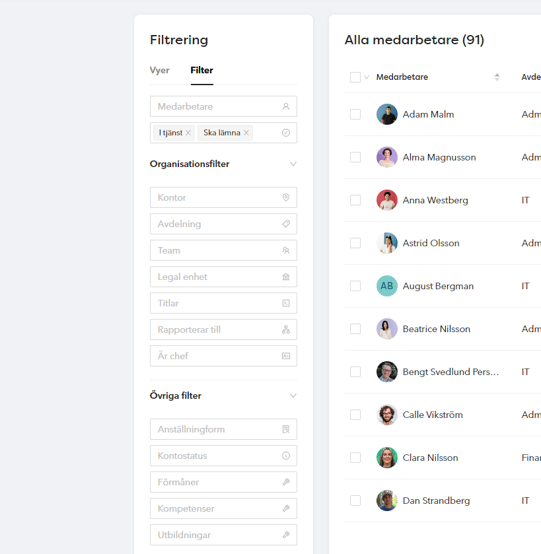Click tag icon in Avdelning field
Image resolution: width=541 pixels, height=554 pixels.
[x=286, y=224]
